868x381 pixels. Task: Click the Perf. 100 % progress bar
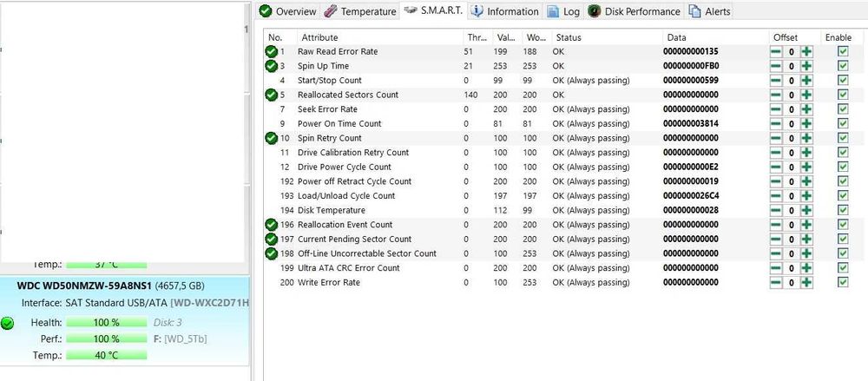pos(106,338)
